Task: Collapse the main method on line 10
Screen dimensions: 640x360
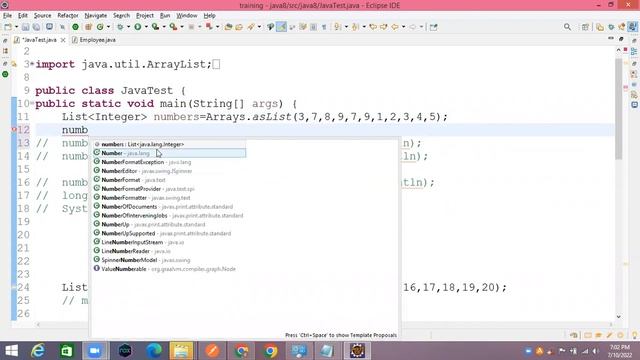Action: coord(32,103)
